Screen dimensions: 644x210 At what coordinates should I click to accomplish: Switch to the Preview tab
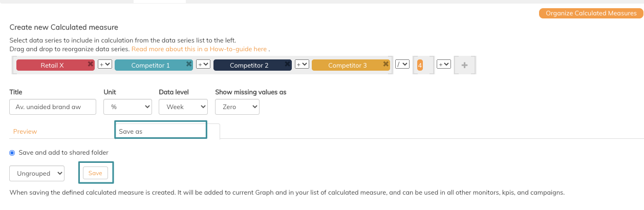coord(25,132)
